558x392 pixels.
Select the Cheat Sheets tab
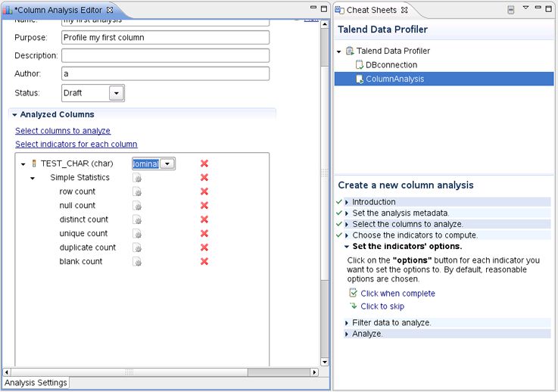point(372,10)
